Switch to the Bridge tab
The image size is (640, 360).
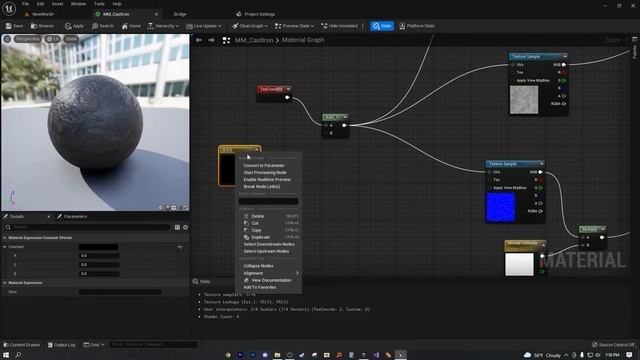[x=180, y=14]
